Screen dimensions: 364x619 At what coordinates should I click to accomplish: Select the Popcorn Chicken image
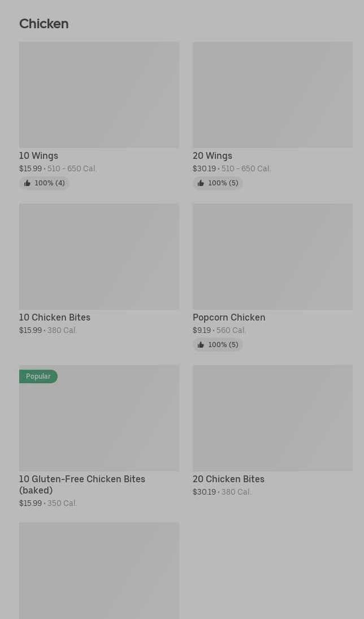tap(272, 256)
